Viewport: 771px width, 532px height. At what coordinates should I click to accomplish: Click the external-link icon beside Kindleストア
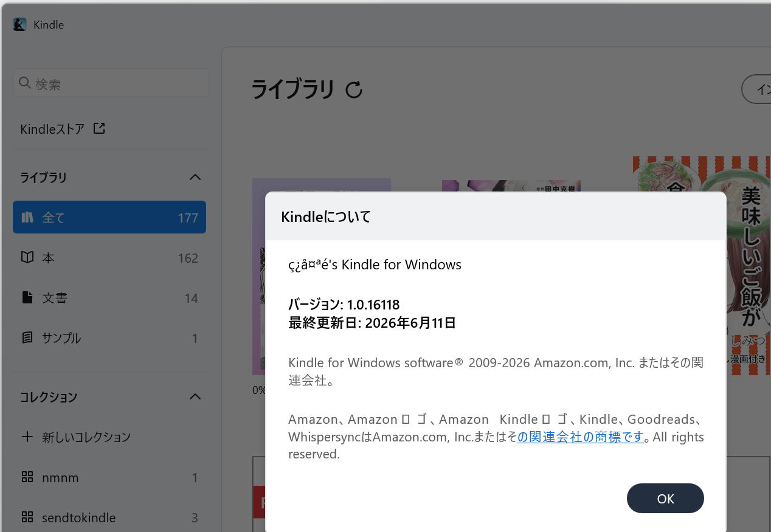(x=99, y=128)
